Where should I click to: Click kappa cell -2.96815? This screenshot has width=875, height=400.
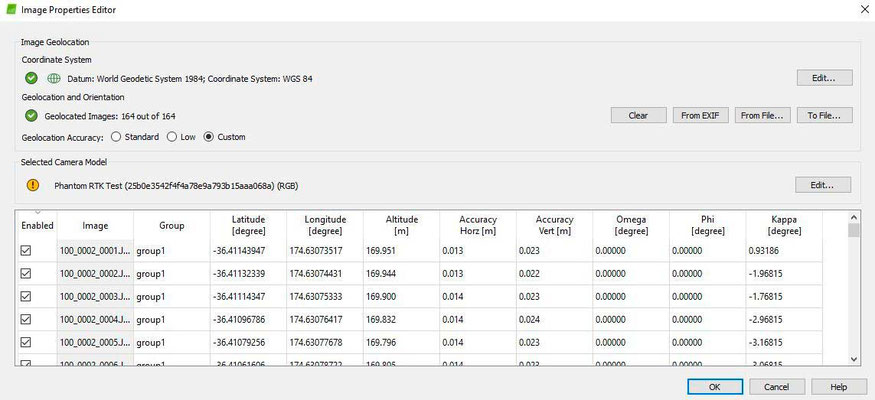[784, 320]
